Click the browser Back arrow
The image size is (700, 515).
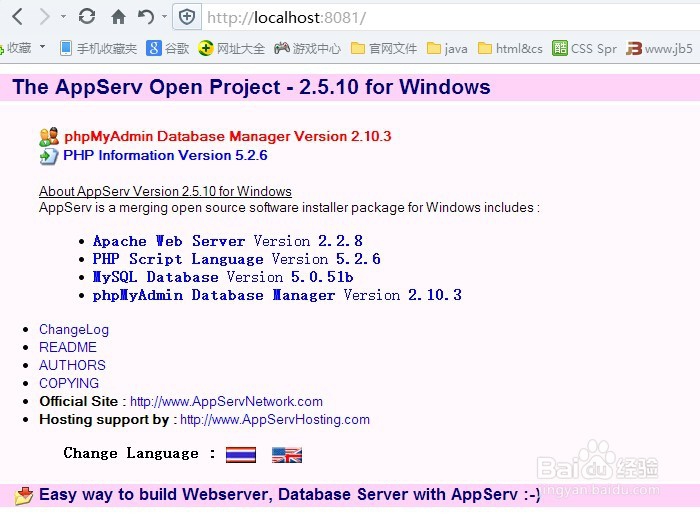click(17, 17)
